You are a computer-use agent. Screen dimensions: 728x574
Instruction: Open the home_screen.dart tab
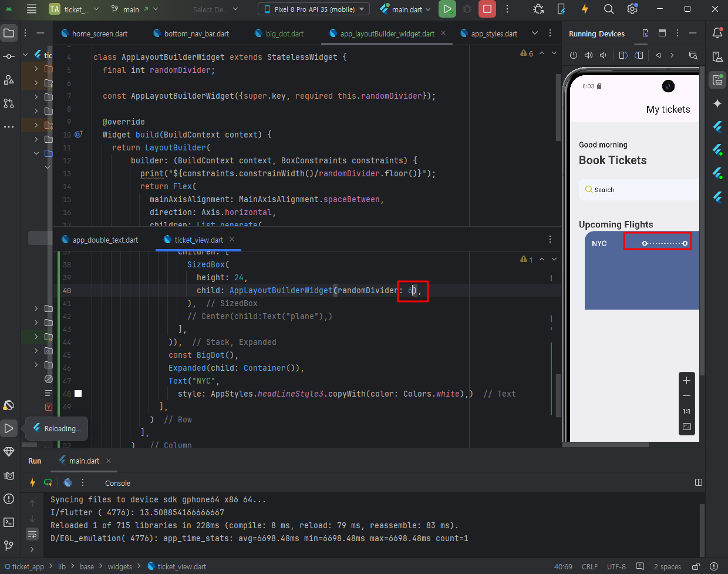click(x=94, y=33)
